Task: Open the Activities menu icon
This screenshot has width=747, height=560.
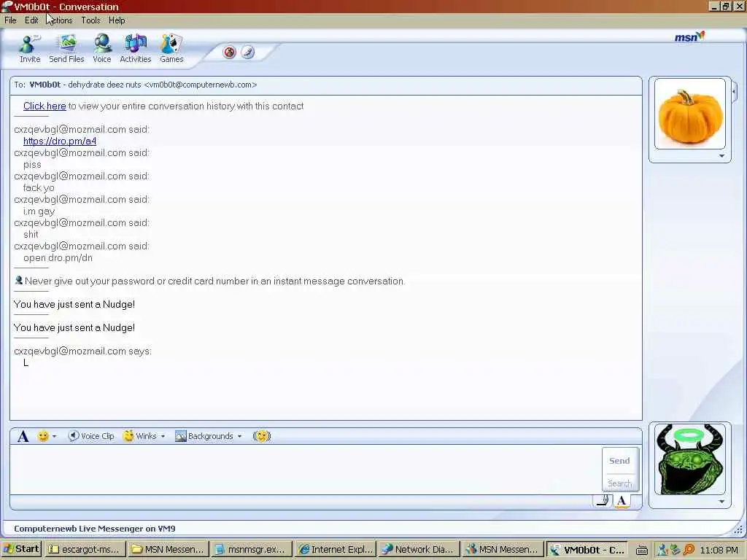Action: [x=135, y=49]
